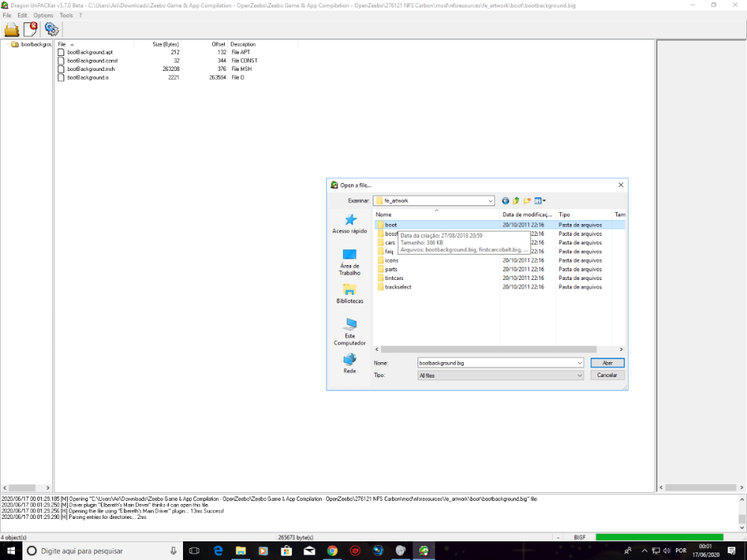
Task: Open the Tools menu
Action: (66, 15)
